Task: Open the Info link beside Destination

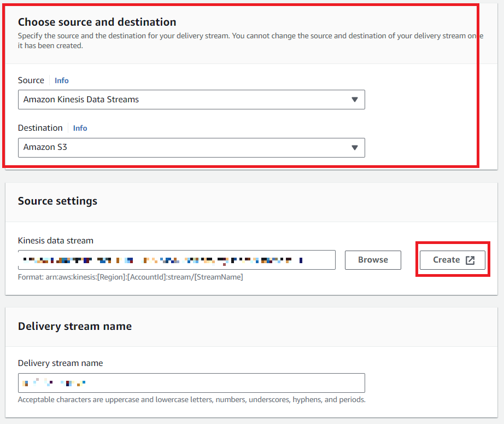Action: (x=80, y=128)
